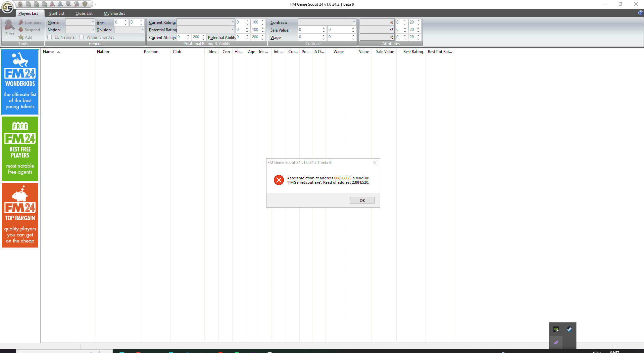Click the second quick access document icon
Screen dimensions: 644x353
(x=29, y=4)
